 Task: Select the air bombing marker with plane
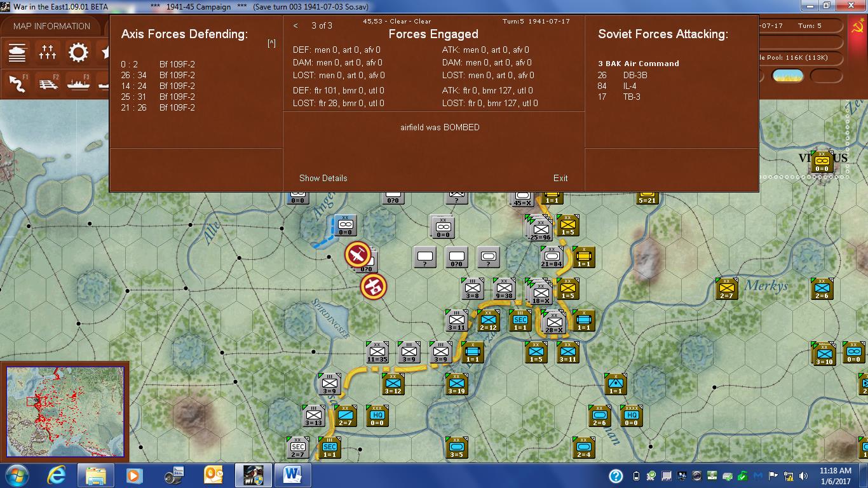[358, 255]
